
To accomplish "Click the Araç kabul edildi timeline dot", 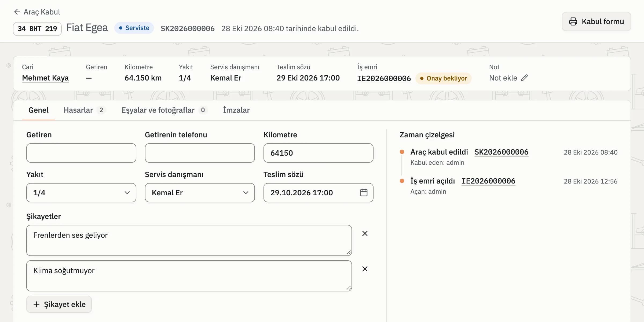I will click(x=402, y=152).
